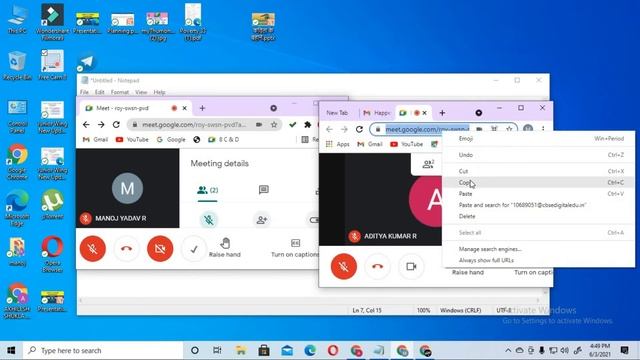Open Edit menu in Notepad

point(100,92)
